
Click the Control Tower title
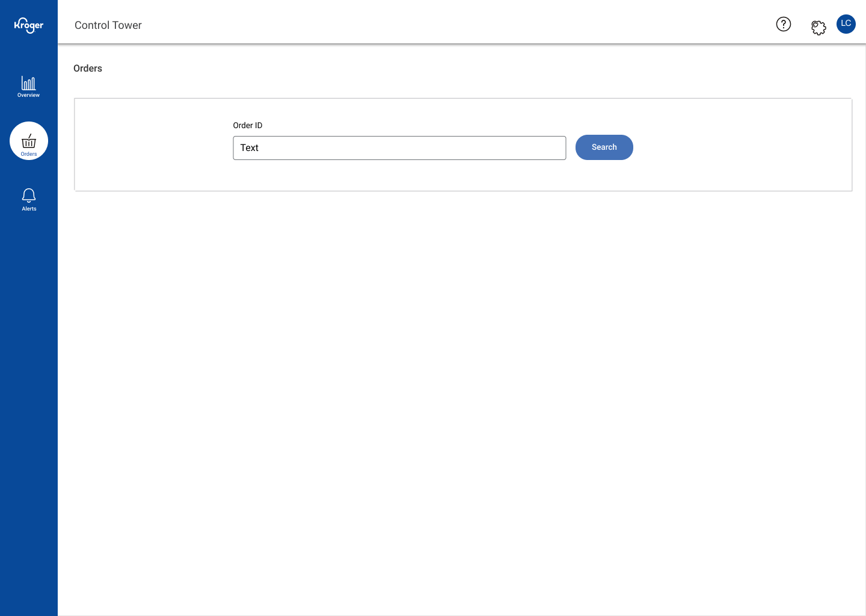(108, 25)
